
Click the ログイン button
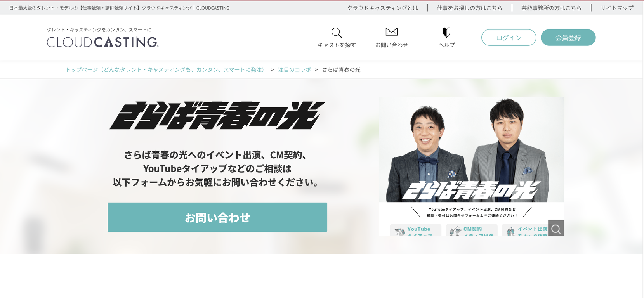pyautogui.click(x=509, y=38)
